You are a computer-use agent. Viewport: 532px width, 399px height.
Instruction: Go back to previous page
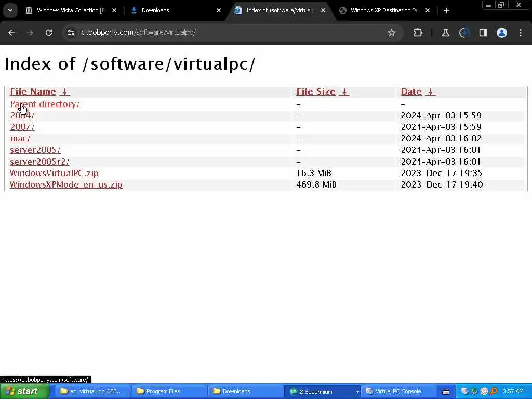click(x=11, y=33)
